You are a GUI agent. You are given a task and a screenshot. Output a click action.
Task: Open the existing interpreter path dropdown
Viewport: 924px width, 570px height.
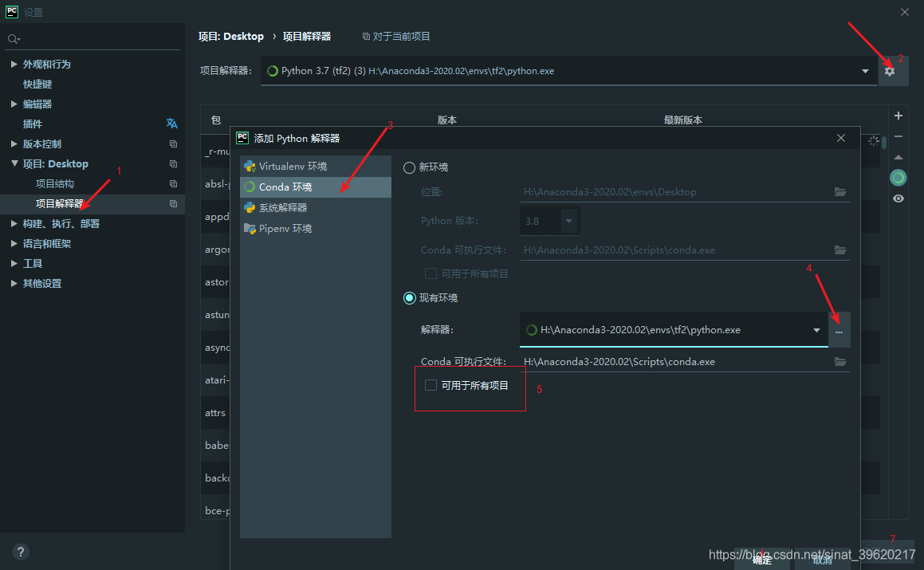816,330
